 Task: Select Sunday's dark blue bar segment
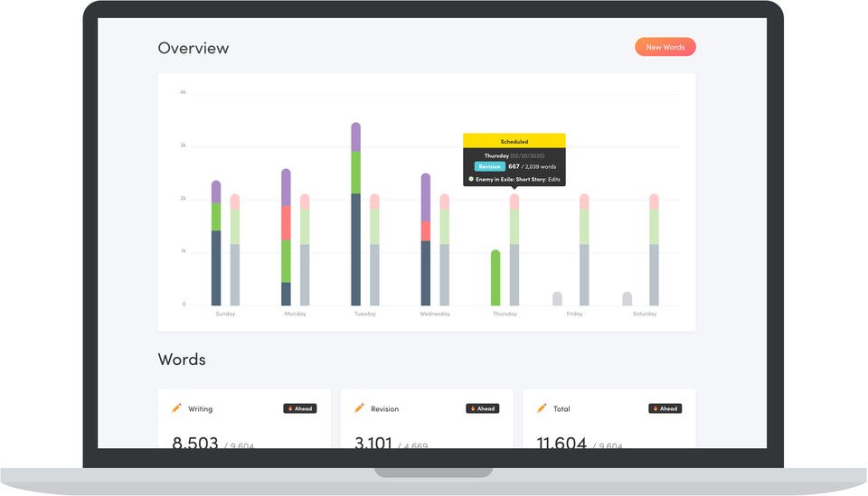pos(216,268)
